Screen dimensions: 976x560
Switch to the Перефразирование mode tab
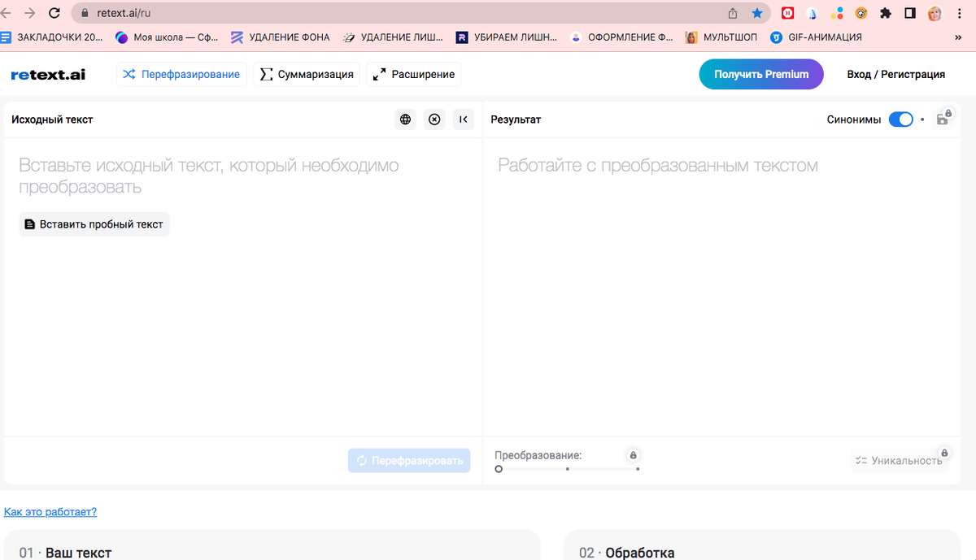tap(181, 75)
